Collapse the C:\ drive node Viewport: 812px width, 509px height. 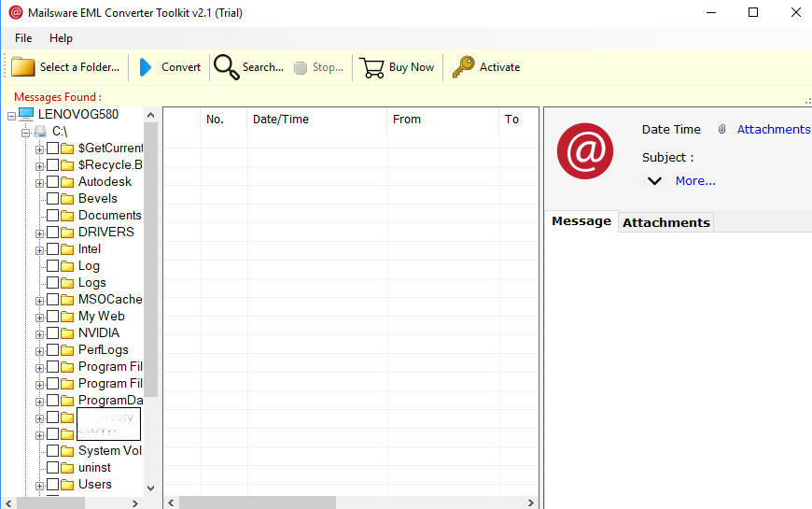(x=25, y=133)
